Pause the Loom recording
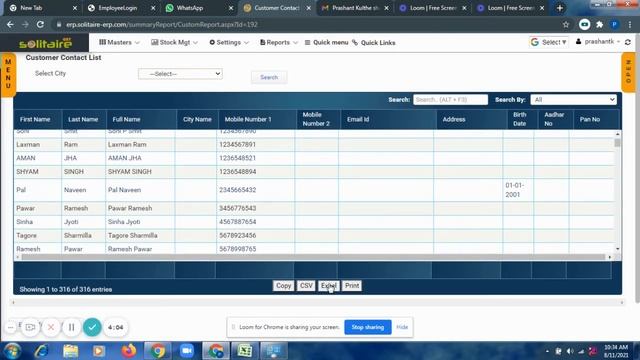 (x=71, y=327)
